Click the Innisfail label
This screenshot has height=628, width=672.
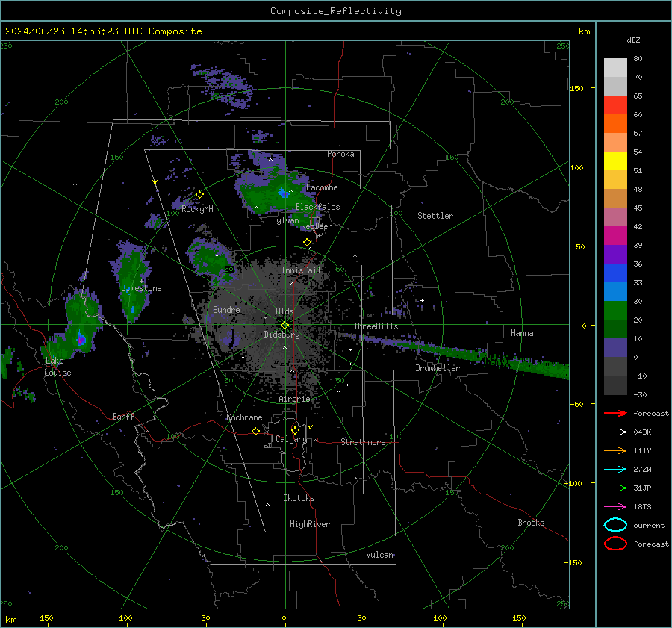301,270
